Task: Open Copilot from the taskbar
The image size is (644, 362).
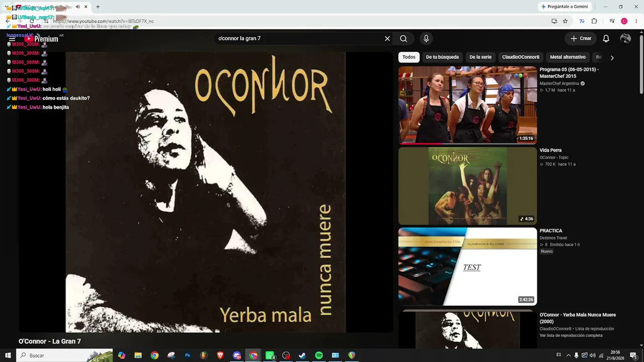Action: (122, 355)
